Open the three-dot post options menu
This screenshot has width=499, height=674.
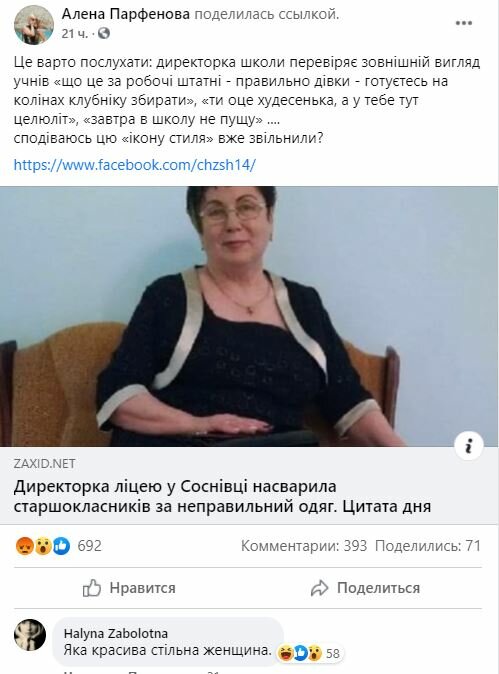tap(464, 23)
